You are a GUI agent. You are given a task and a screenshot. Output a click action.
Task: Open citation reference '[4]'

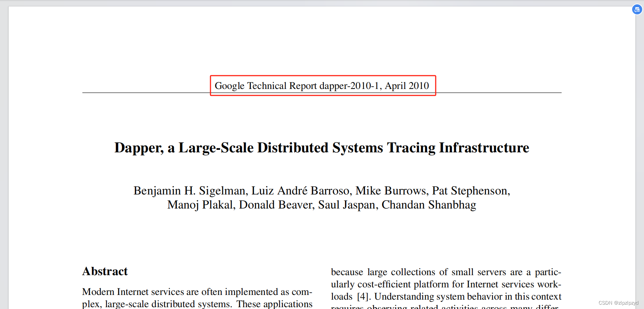point(363,296)
